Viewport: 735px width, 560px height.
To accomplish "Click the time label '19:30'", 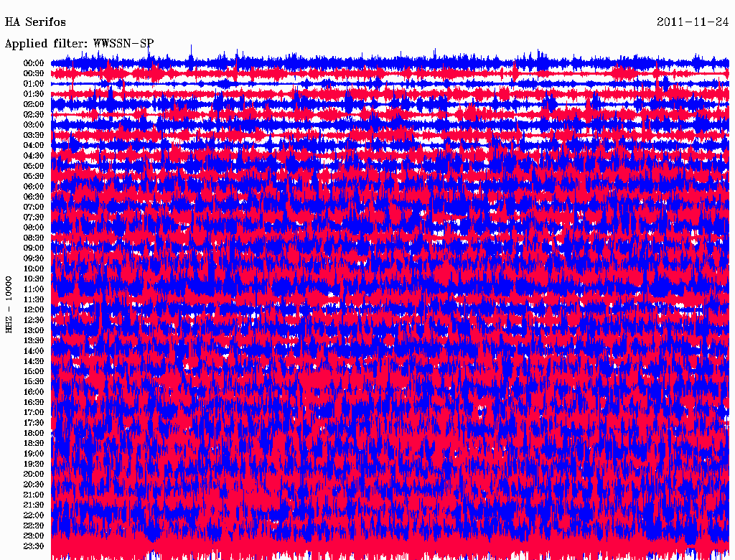I will pyautogui.click(x=34, y=465).
